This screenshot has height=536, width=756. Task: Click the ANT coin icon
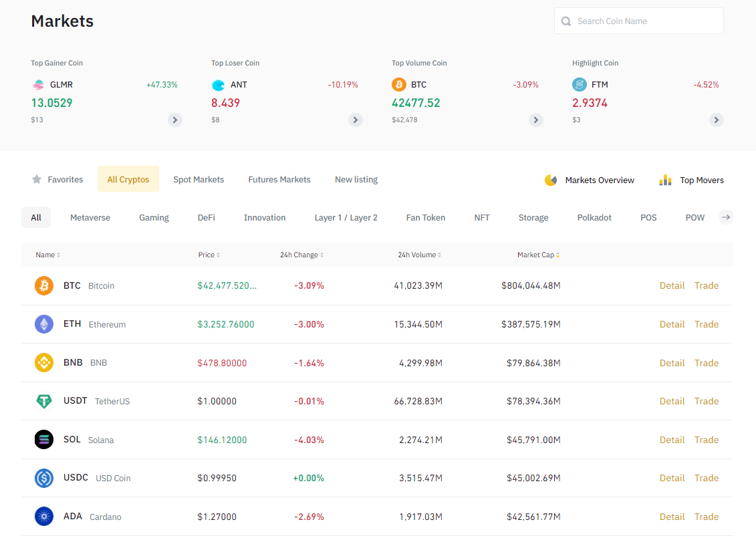coord(218,85)
